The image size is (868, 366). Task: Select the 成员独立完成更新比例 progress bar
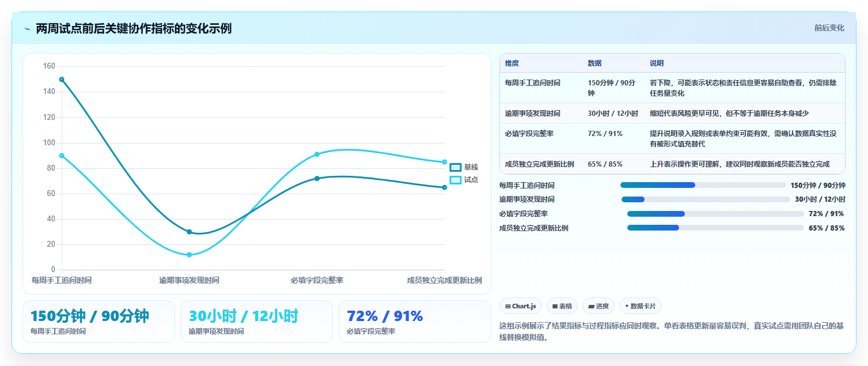pyautogui.click(x=715, y=228)
